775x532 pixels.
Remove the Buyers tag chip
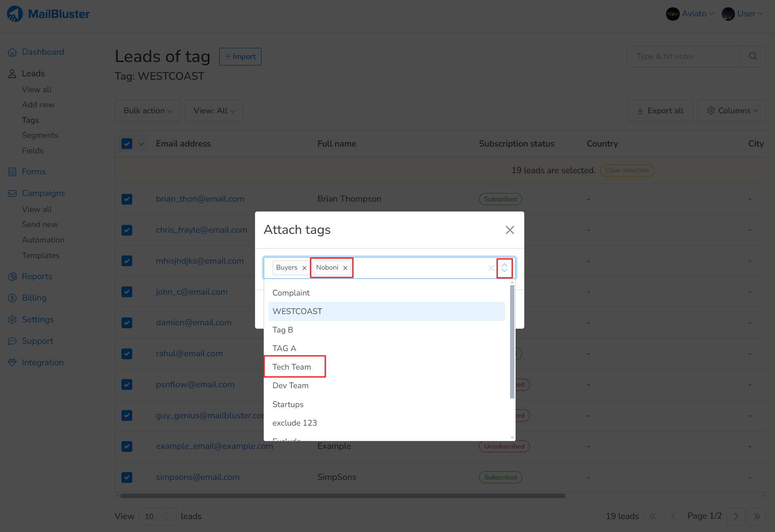click(x=304, y=268)
